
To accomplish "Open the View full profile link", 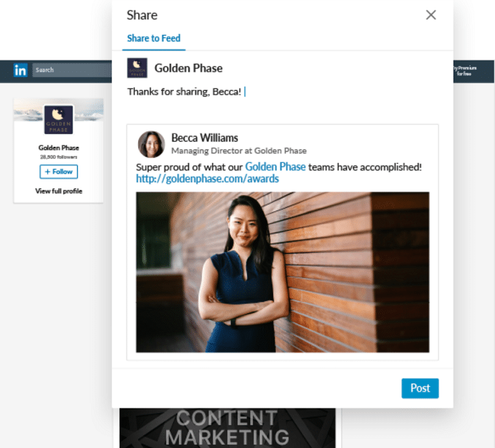I will click(x=58, y=191).
